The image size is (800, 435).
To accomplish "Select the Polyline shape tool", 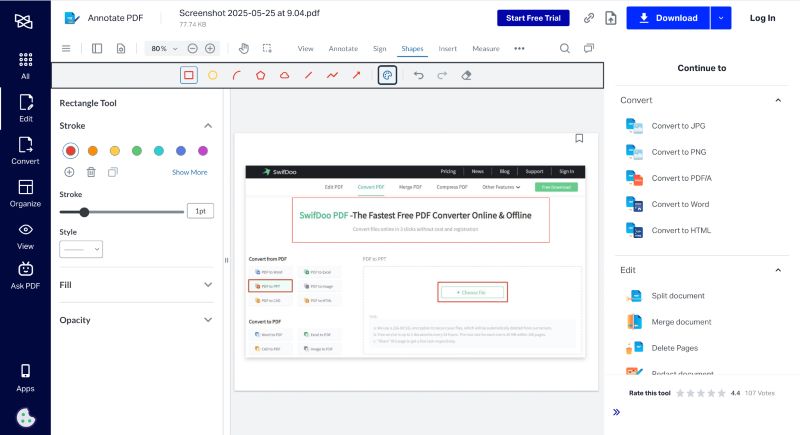I will pyautogui.click(x=332, y=75).
